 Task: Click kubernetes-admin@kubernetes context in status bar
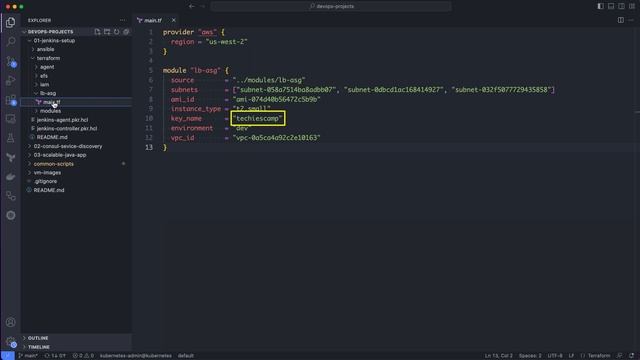tap(136, 356)
